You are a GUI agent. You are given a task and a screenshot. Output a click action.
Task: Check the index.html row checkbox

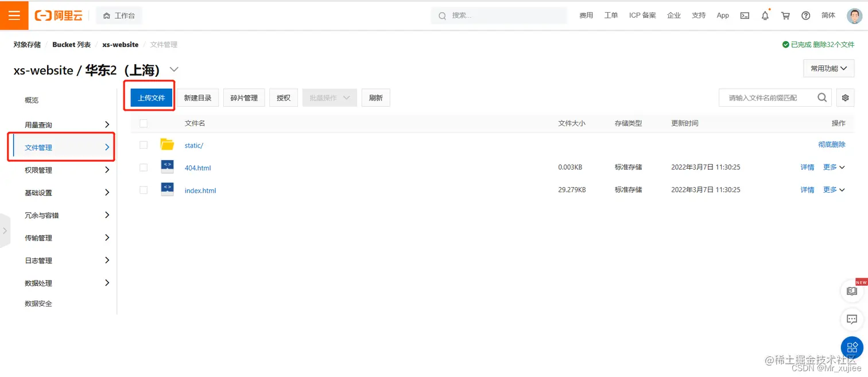coord(144,190)
